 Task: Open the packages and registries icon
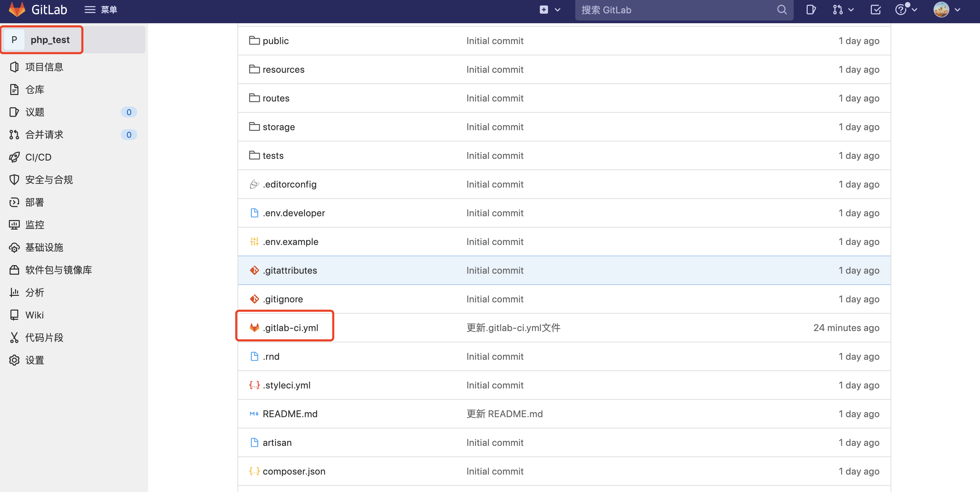(x=14, y=270)
